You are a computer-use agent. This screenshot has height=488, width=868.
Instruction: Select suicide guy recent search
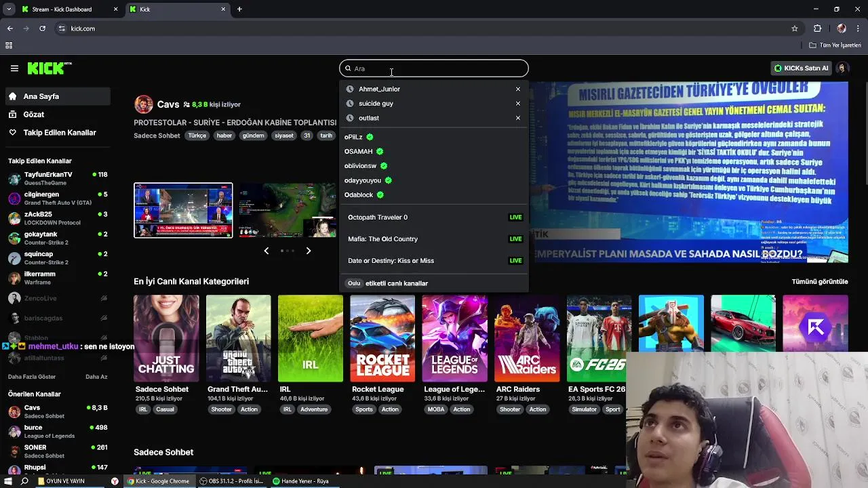[x=376, y=104]
